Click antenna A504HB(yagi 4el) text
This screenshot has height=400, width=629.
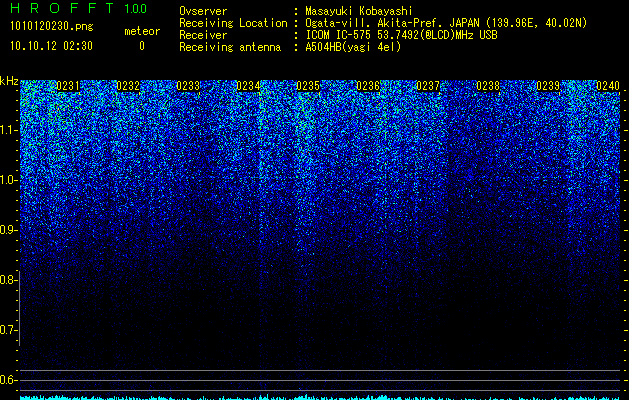point(353,47)
